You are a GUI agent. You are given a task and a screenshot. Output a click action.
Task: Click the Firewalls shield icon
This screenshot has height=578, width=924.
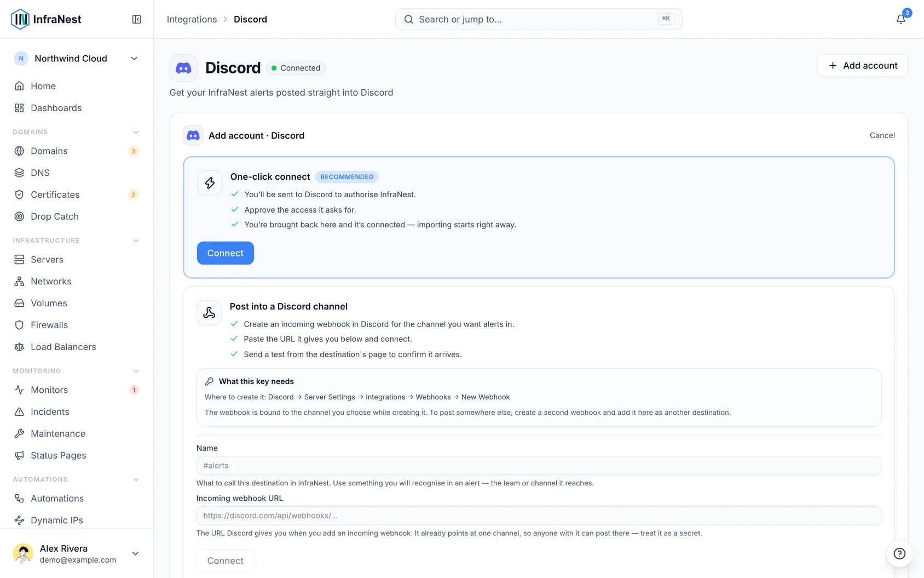[19, 325]
